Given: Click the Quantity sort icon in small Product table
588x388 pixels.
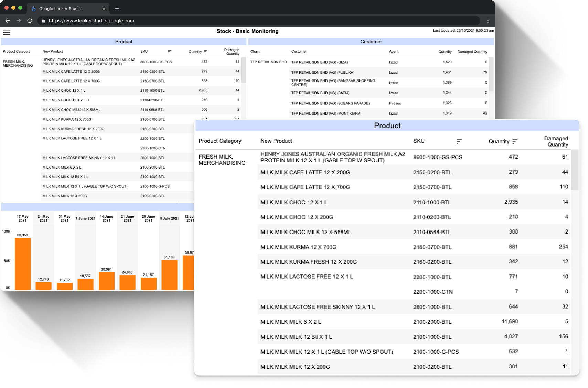Looking at the screenshot, I should tap(205, 52).
